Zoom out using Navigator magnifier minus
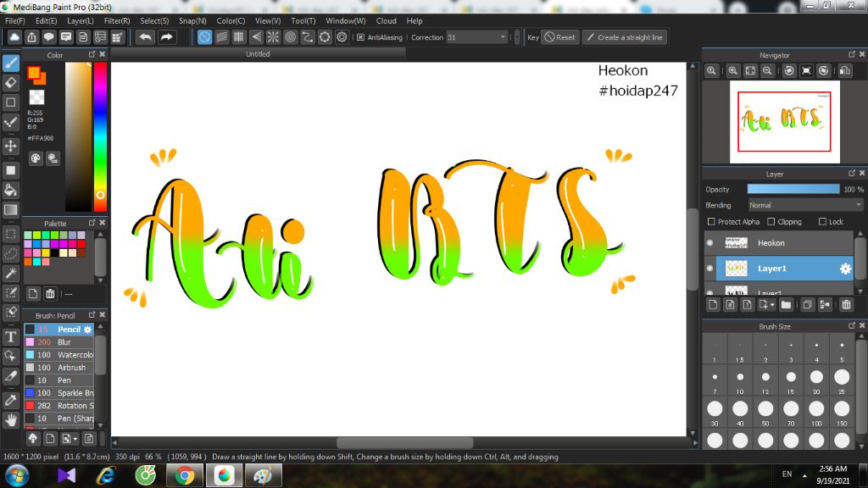 767,71
